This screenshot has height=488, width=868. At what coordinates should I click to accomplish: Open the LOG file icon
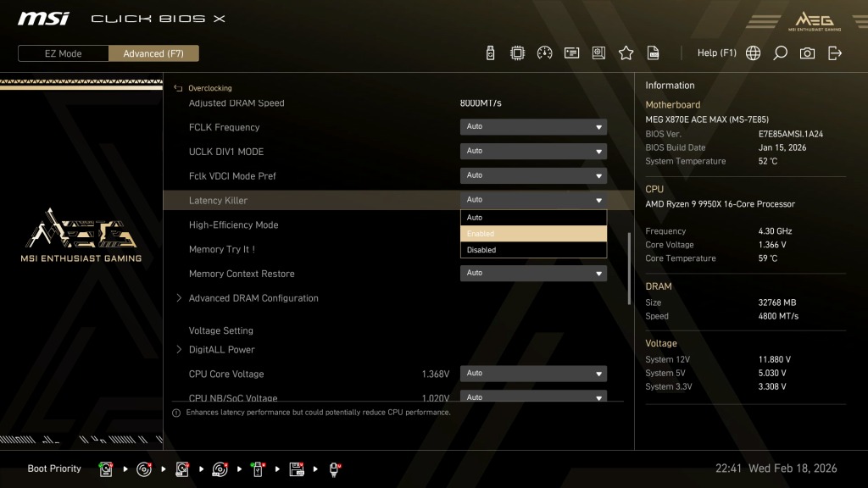(654, 53)
